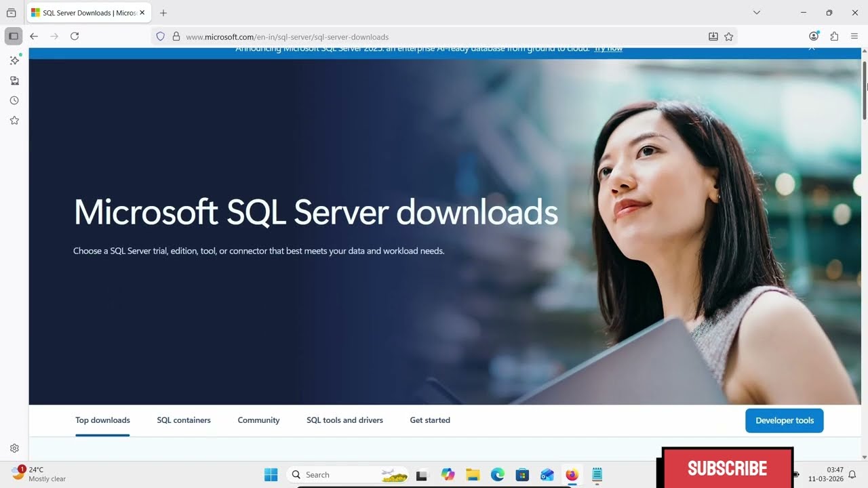Open the Firefox account menu
The image size is (868, 488).
[814, 37]
